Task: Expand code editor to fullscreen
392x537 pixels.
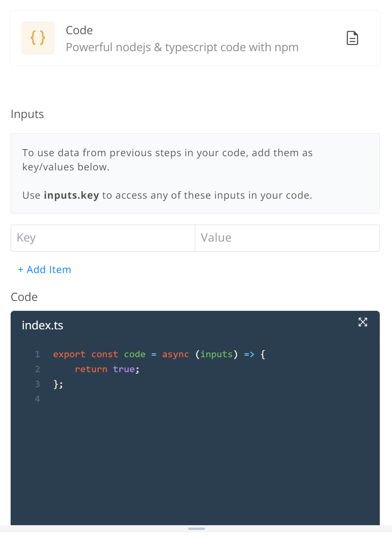Action: tap(363, 322)
